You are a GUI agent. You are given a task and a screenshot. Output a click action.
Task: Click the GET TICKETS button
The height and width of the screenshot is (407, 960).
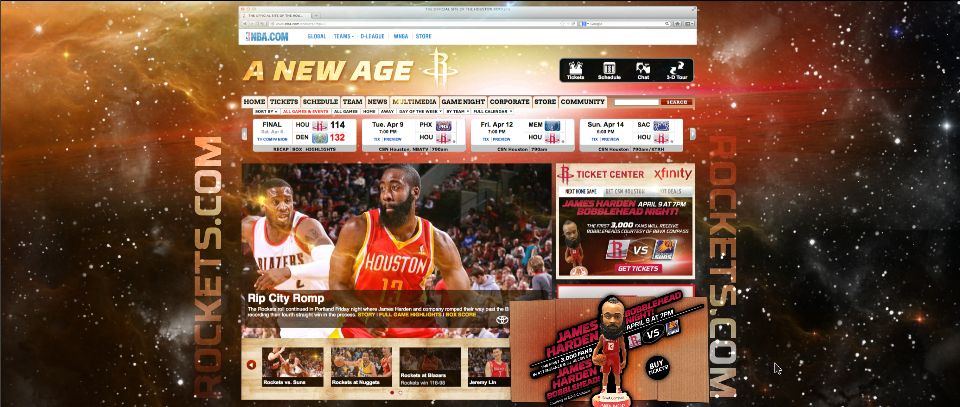(x=639, y=268)
